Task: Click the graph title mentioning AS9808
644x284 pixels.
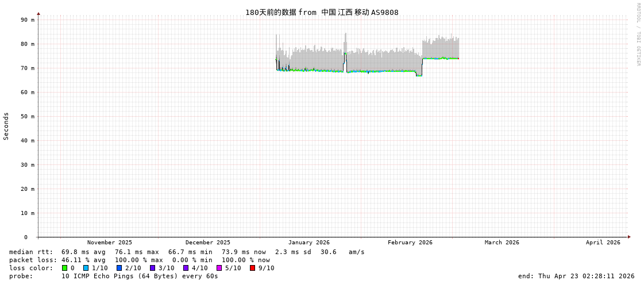Action: 322,12
